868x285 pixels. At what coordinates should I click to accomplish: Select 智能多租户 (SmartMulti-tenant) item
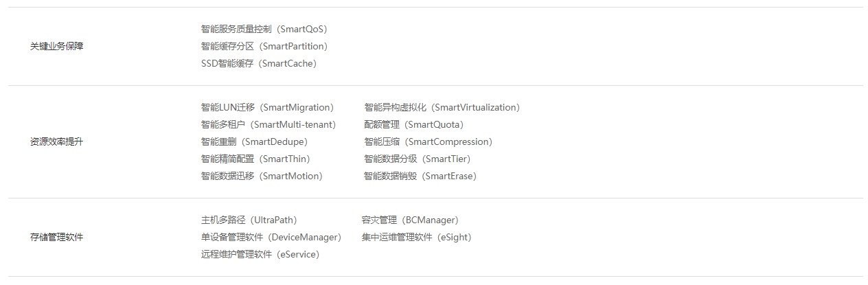(269, 125)
